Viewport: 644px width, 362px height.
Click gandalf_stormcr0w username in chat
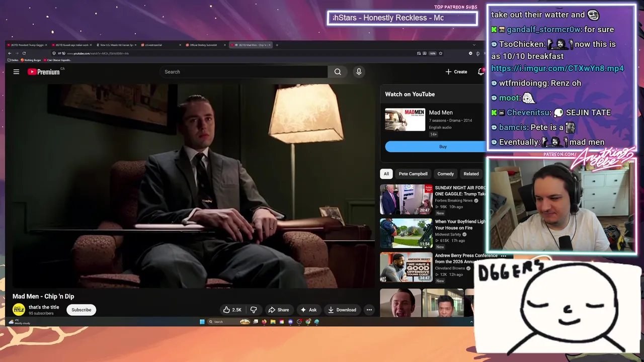pos(544,30)
